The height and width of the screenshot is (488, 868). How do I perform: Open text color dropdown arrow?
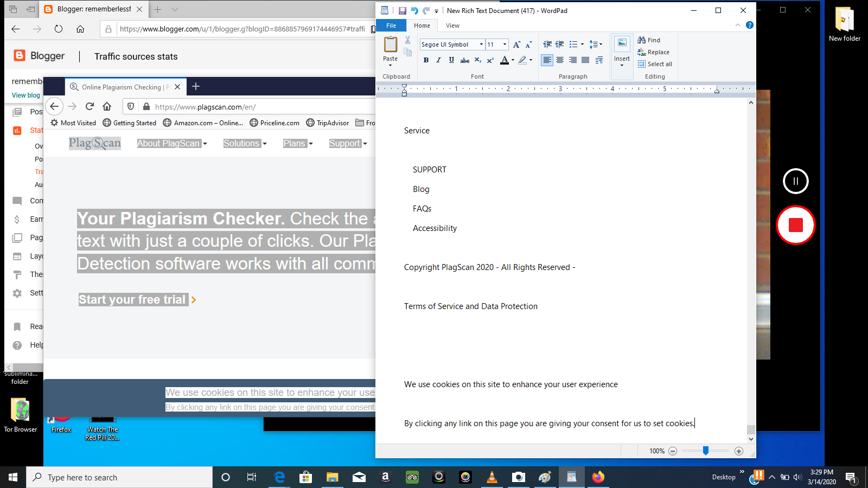pyautogui.click(x=513, y=60)
